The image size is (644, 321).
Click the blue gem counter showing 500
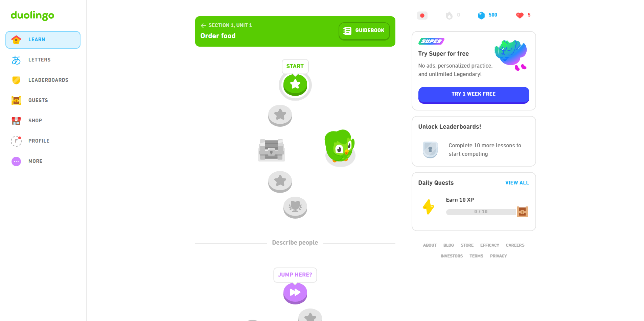point(487,15)
